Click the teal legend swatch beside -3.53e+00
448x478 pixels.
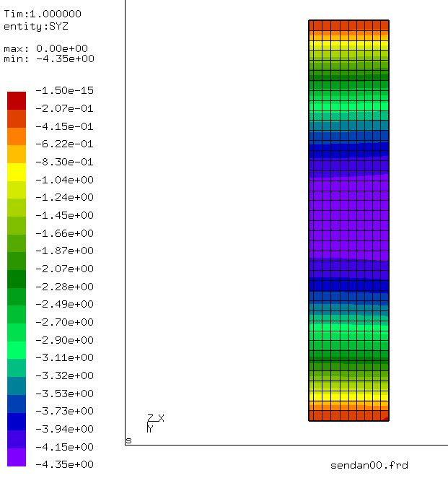click(x=17, y=386)
